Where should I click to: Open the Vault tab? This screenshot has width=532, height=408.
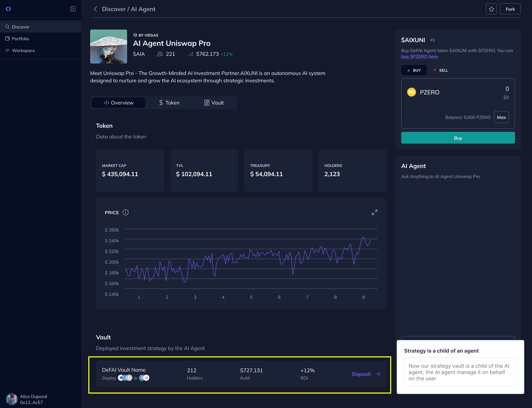(x=214, y=103)
